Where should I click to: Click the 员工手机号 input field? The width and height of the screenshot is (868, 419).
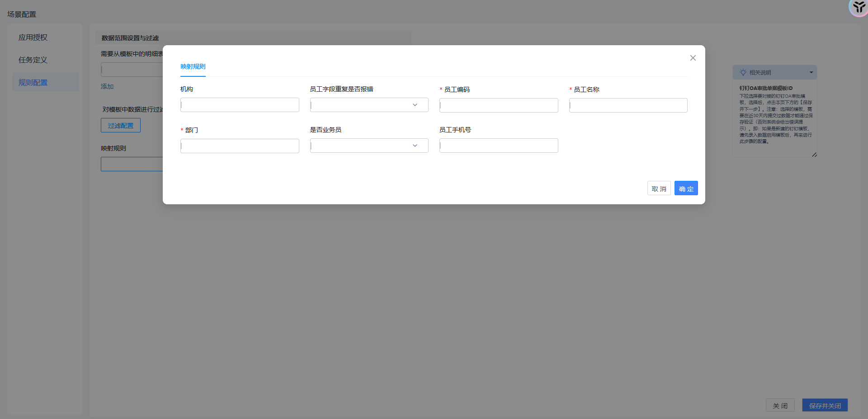(x=499, y=146)
